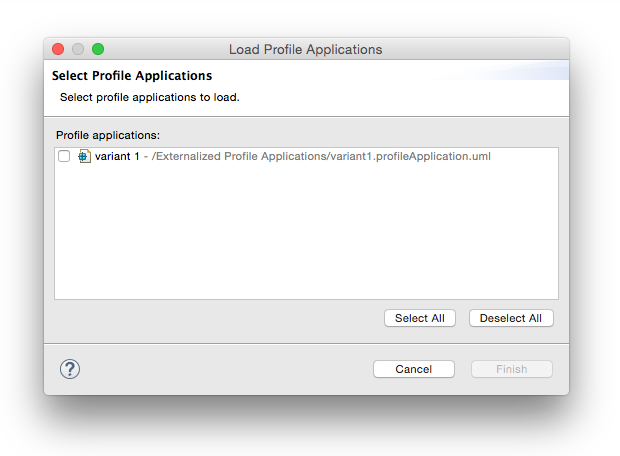Click the profile application icon beside variant 1
This screenshot has height=456, width=620.
tap(84, 156)
